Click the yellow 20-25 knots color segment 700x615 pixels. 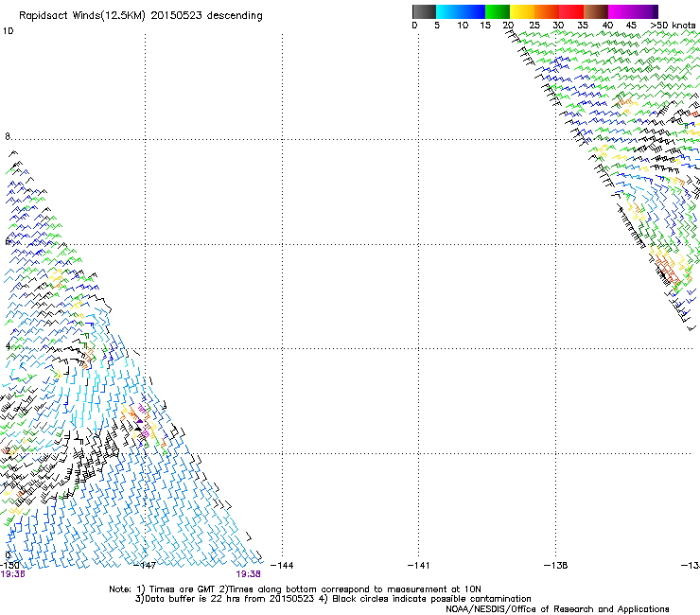(x=522, y=11)
